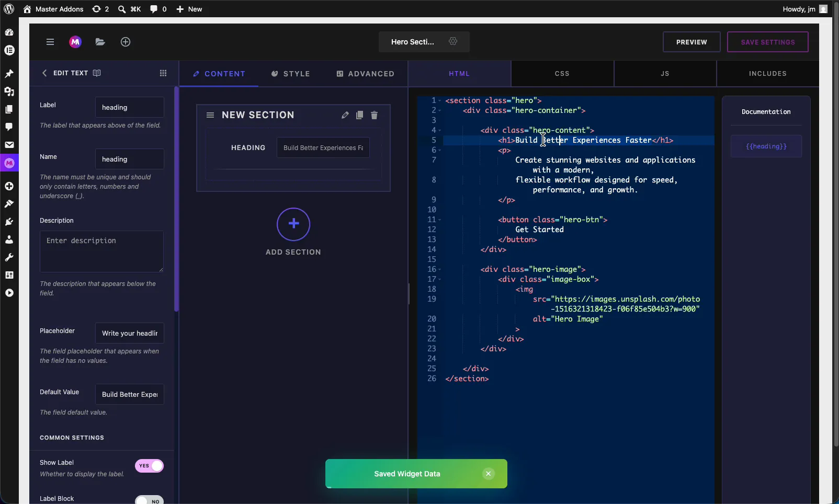Grab the NEW SECTION reorder handle icon
Viewport: 839px width, 504px height.
click(210, 115)
